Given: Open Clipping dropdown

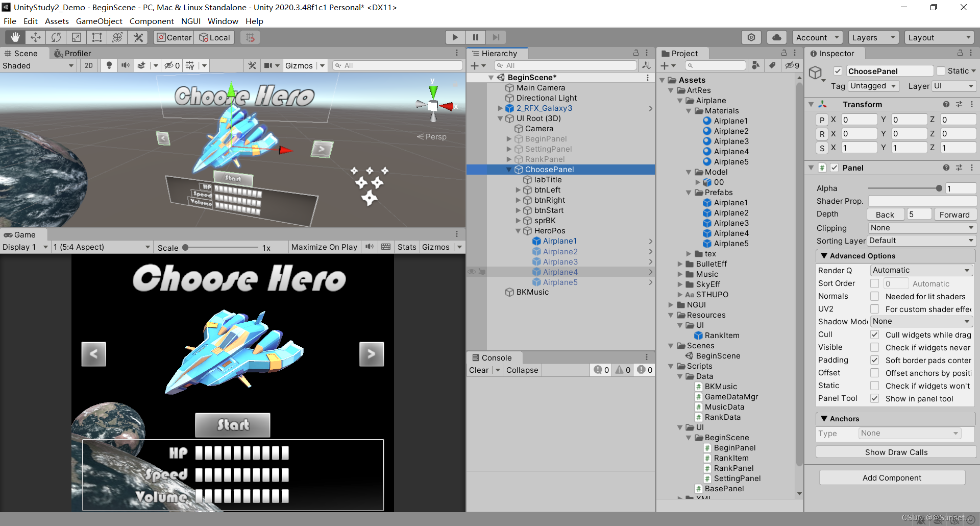Looking at the screenshot, I should coord(922,228).
